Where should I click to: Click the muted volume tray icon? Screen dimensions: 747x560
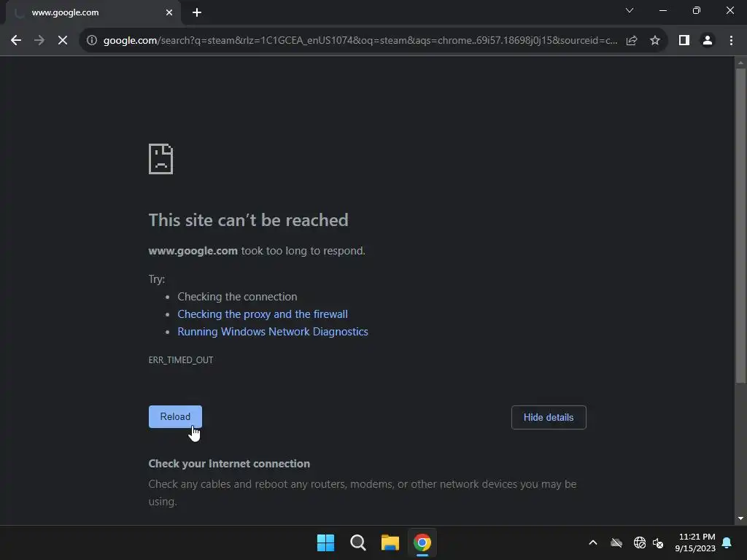(x=659, y=542)
